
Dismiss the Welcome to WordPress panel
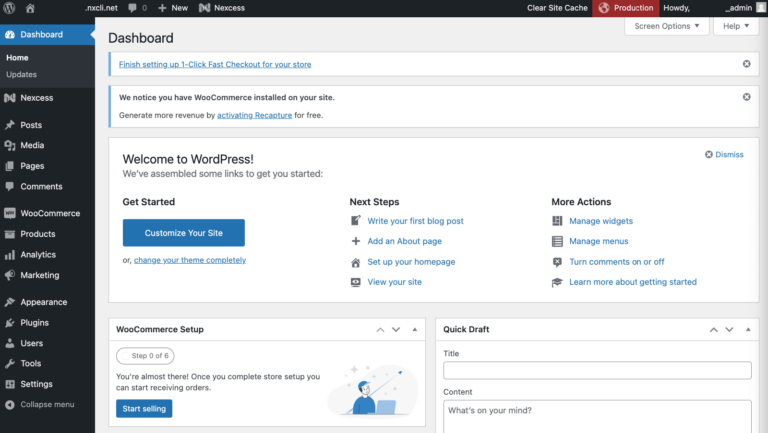point(724,154)
